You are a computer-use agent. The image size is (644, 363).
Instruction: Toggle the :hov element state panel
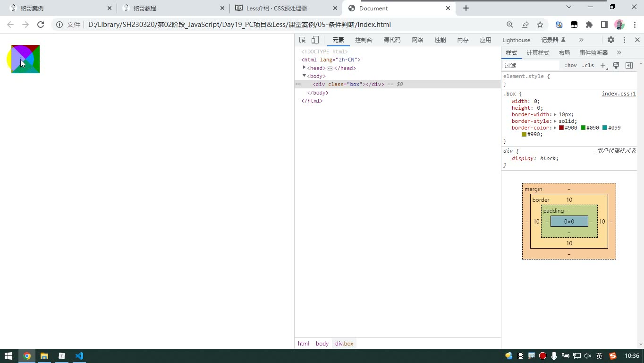(x=570, y=66)
